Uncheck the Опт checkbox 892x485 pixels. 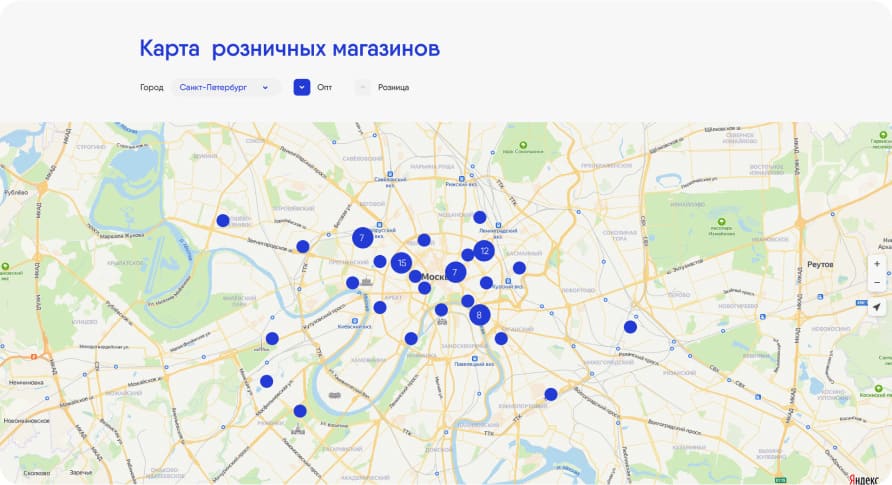pos(302,88)
